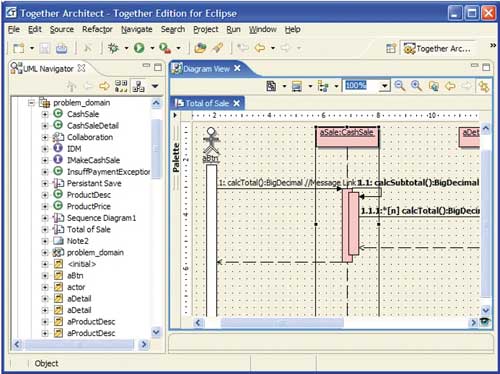The height and width of the screenshot is (374, 500).
Task: Click the UML Navigator four-square layout icon
Action: 121,86
